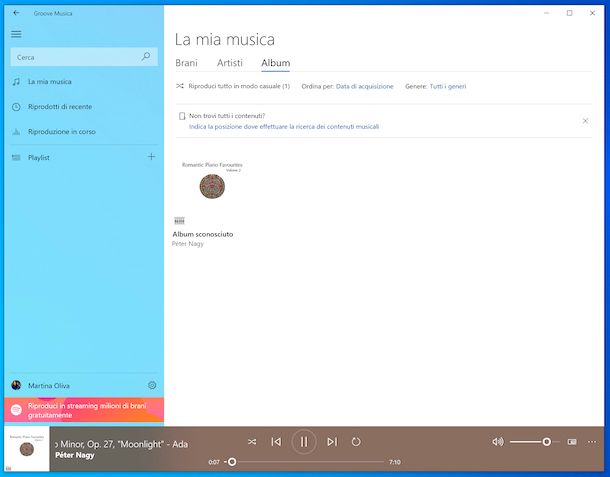Toggle shuffle in playback bar
Viewport: 610px width, 477px height.
[x=252, y=442]
